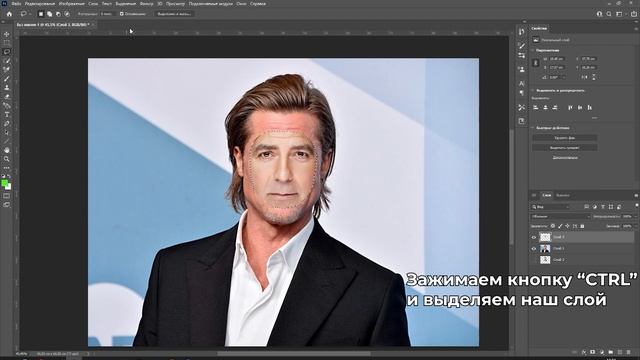This screenshot has width=640, height=360.
Task: Open the rotation angle dropdown
Action: coord(563,77)
